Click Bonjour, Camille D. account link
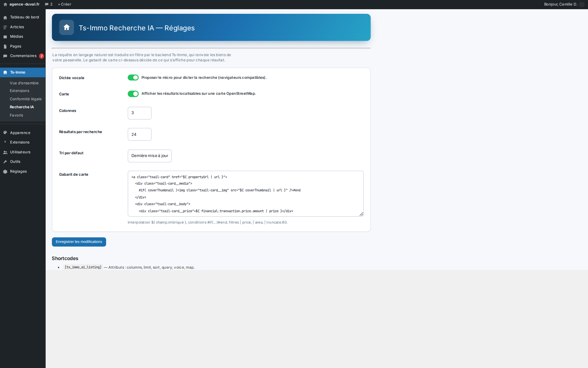 [x=560, y=4]
